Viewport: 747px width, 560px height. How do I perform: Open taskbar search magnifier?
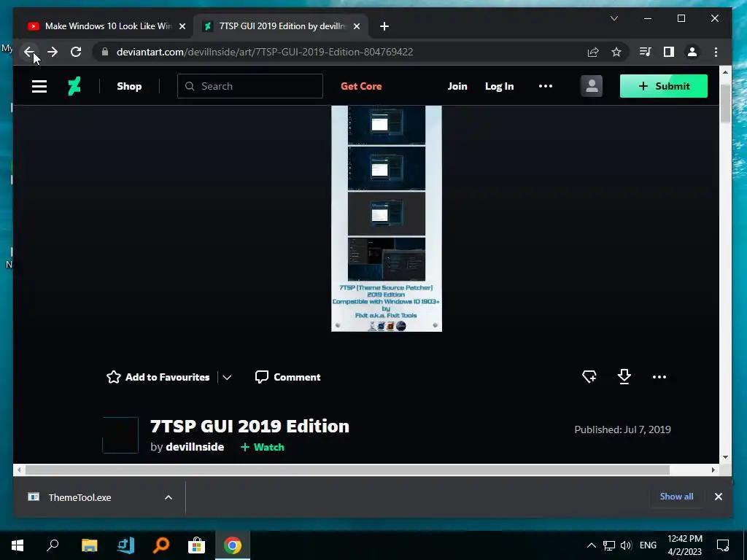[x=53, y=545]
